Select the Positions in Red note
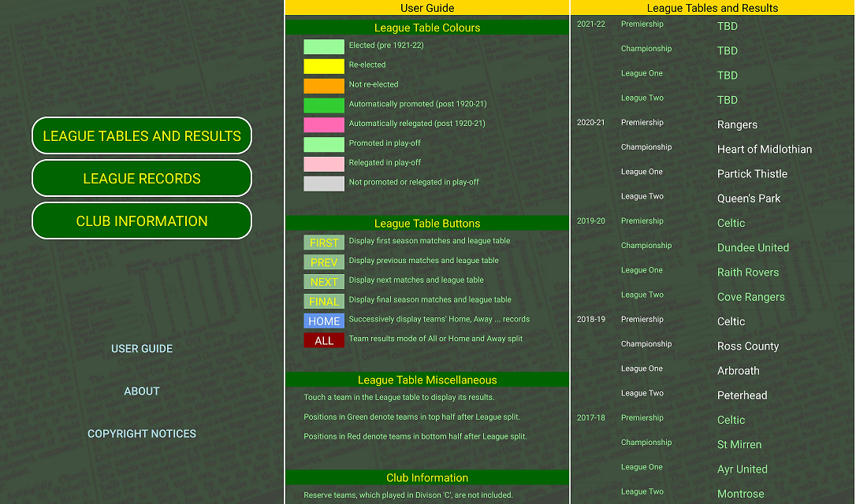 (415, 436)
